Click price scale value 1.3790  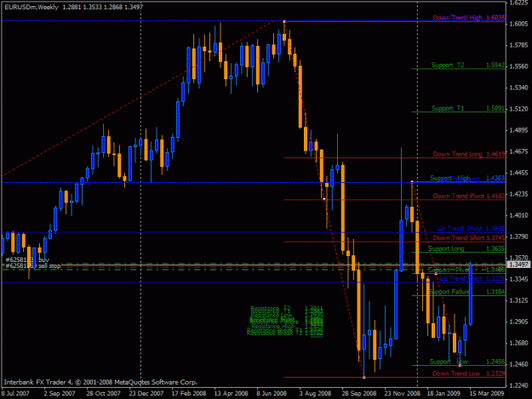[x=519, y=237]
